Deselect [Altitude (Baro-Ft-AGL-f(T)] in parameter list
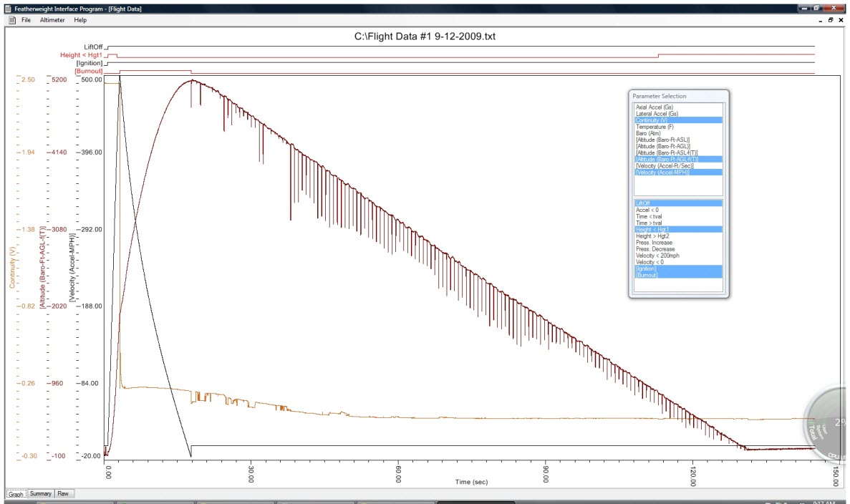 pyautogui.click(x=678, y=160)
